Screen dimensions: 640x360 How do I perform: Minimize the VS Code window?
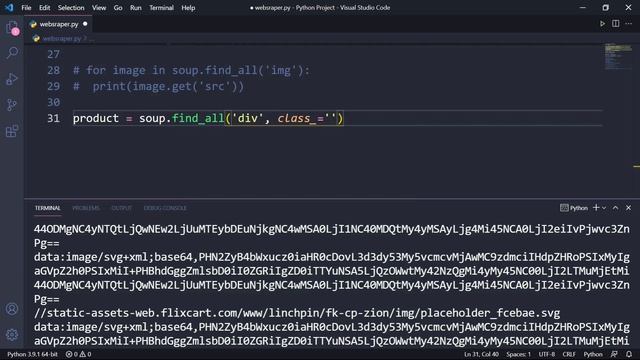click(582, 8)
